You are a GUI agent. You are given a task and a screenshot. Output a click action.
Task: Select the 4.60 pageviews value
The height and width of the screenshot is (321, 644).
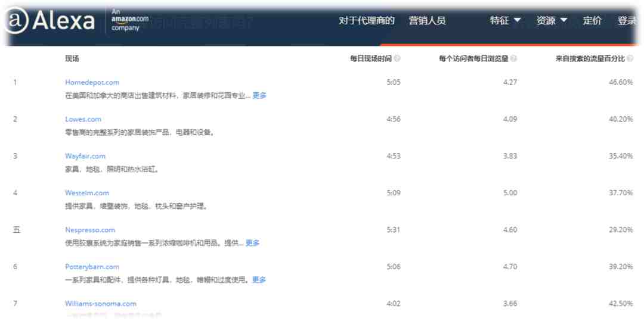pos(510,229)
